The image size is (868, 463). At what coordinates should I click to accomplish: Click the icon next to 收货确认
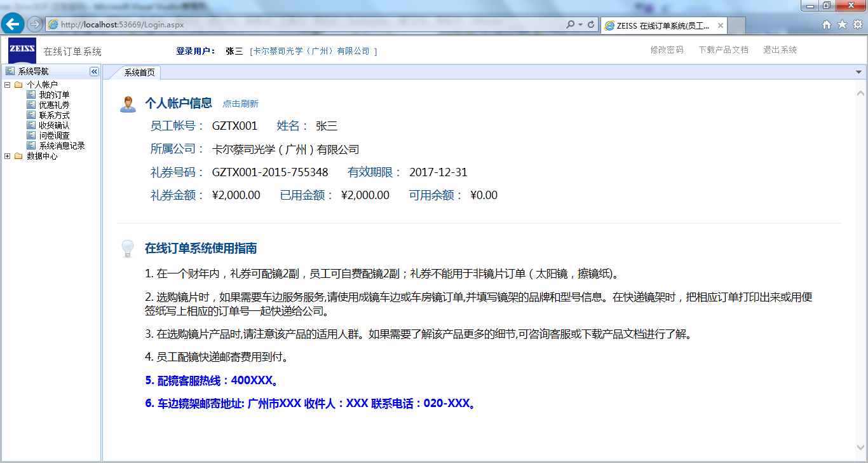click(x=31, y=125)
